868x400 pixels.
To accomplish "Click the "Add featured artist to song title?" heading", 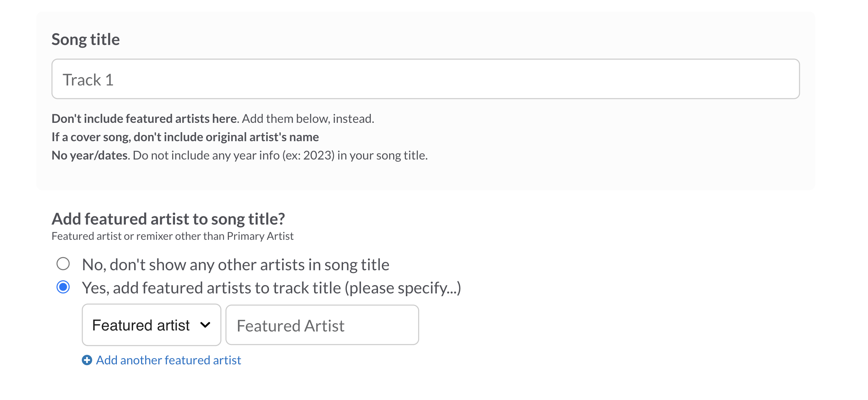I will click(168, 219).
